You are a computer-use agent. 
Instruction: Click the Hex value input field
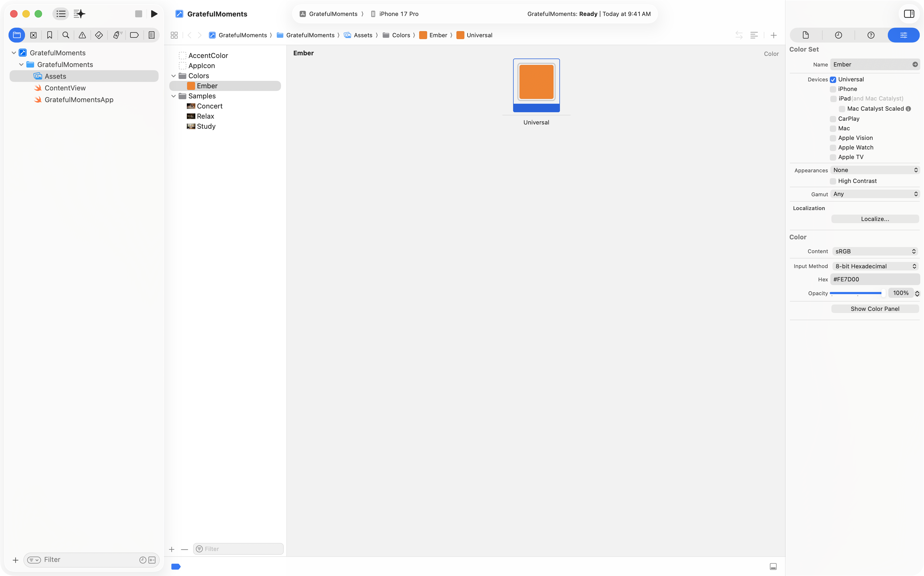(875, 279)
